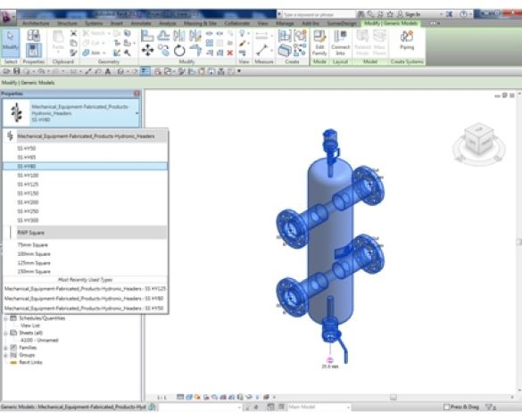Image resolution: width=522 pixels, height=420 pixels.
Task: Click the red Delete X icon
Action: point(229,53)
